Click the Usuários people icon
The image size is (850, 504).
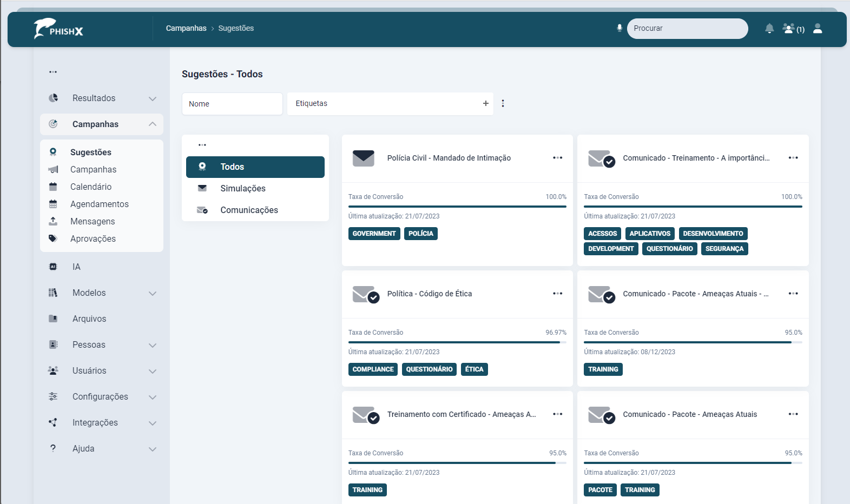tap(53, 370)
